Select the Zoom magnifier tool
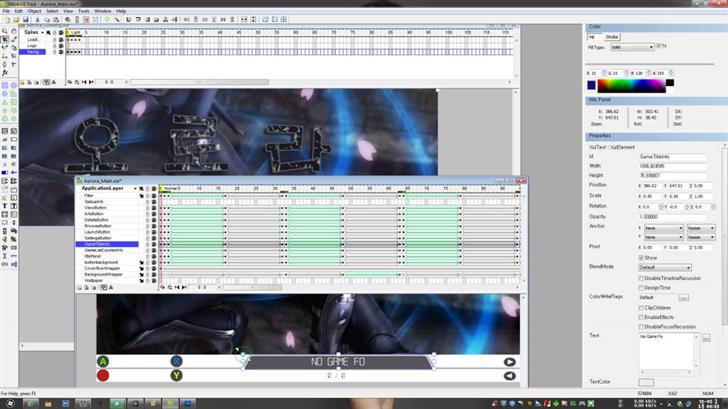This screenshot has width=728, height=409. 5,31
